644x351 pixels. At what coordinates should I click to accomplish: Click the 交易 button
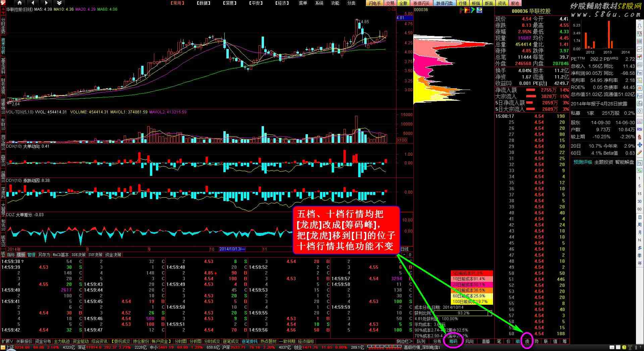pyautogui.click(x=390, y=3)
